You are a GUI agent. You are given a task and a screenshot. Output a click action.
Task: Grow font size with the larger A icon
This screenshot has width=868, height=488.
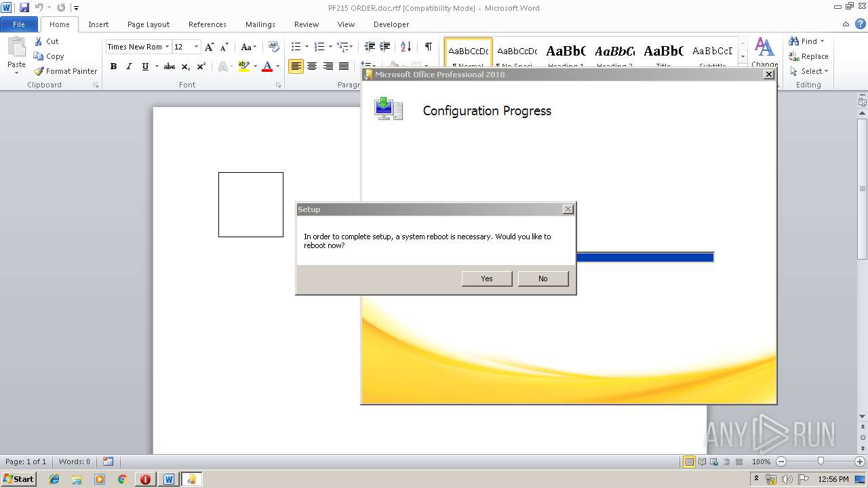(210, 47)
